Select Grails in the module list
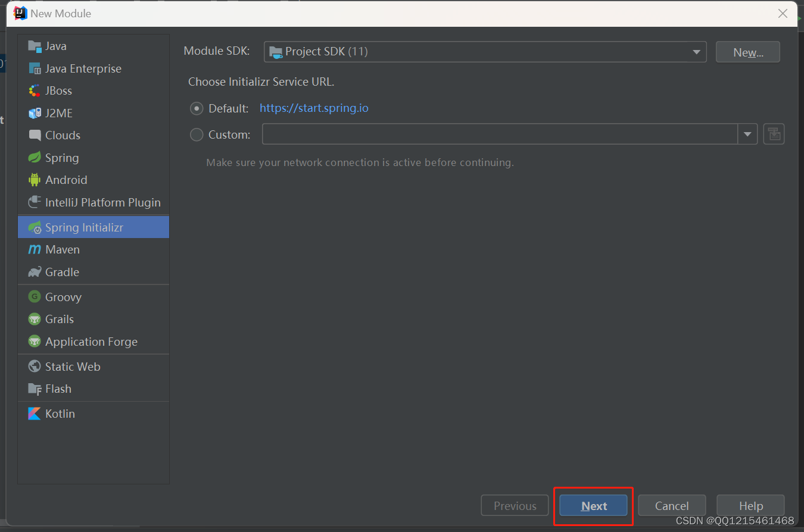 pos(94,319)
